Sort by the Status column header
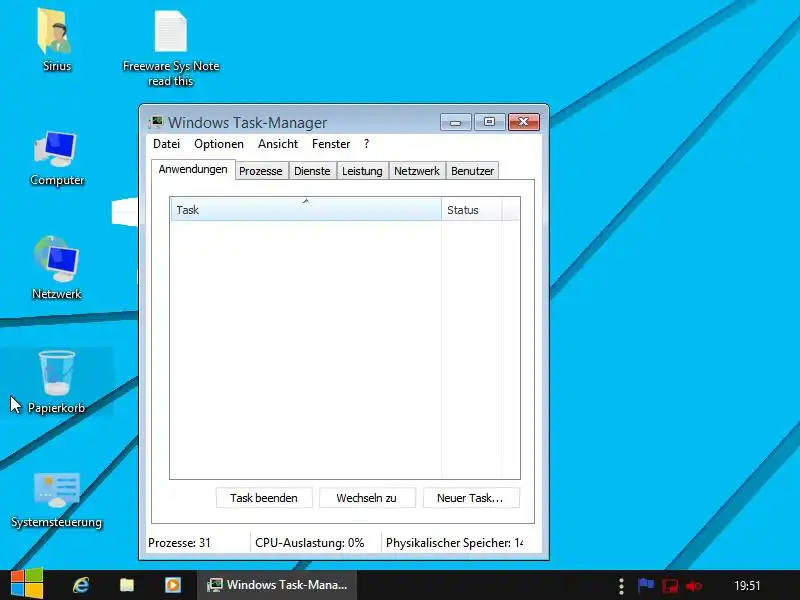This screenshot has height=600, width=800. (471, 210)
